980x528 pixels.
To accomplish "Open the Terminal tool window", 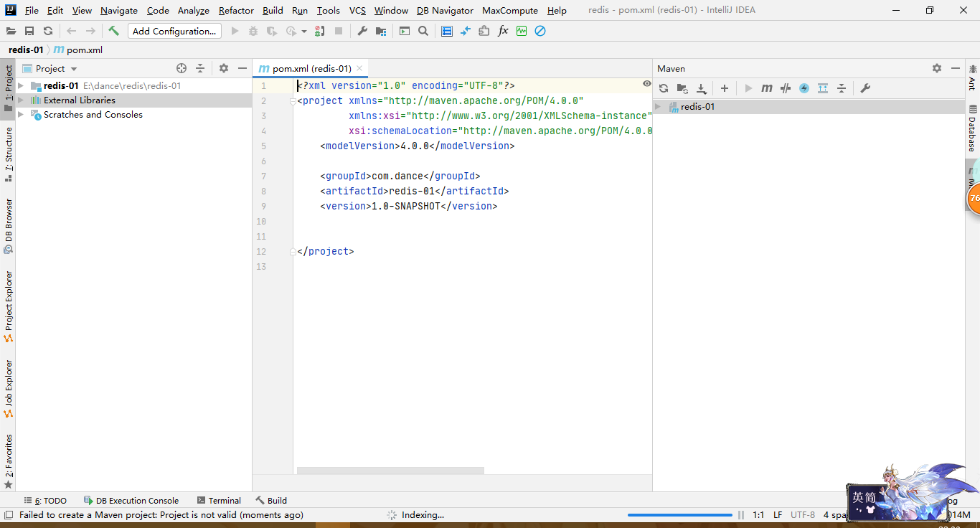I will coord(220,500).
